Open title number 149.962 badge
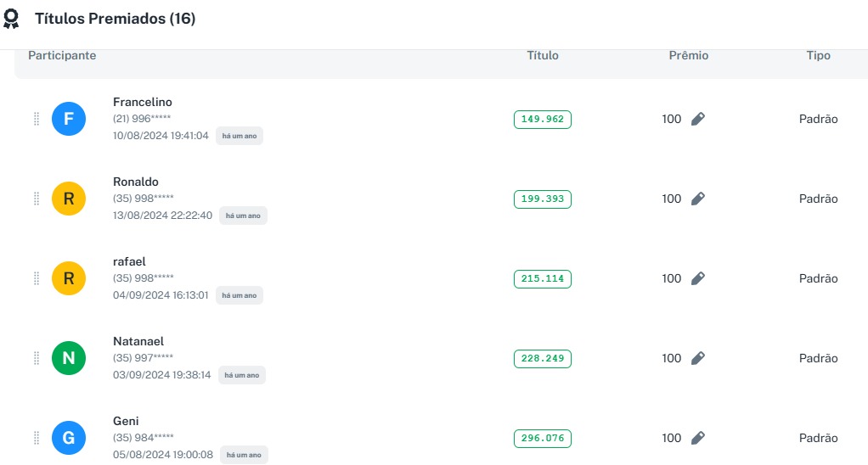Screen dimensions: 868x465 pyautogui.click(x=543, y=119)
